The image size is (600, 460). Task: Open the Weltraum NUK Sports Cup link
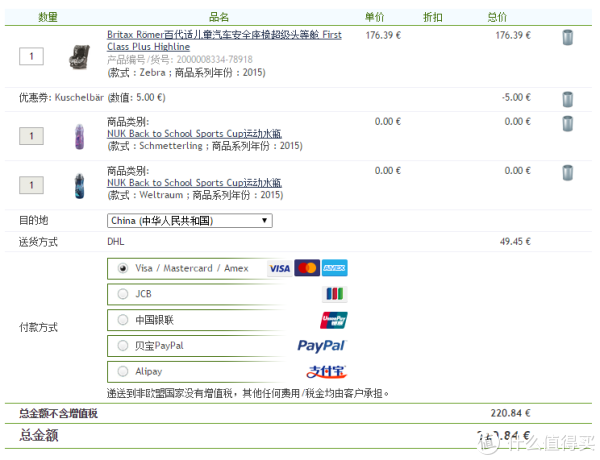pyautogui.click(x=194, y=183)
